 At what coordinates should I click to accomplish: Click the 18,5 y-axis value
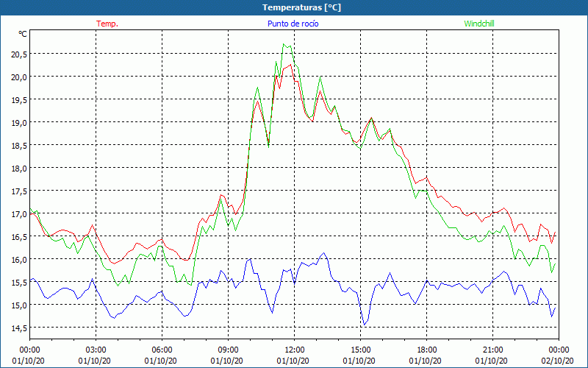[x=19, y=145]
